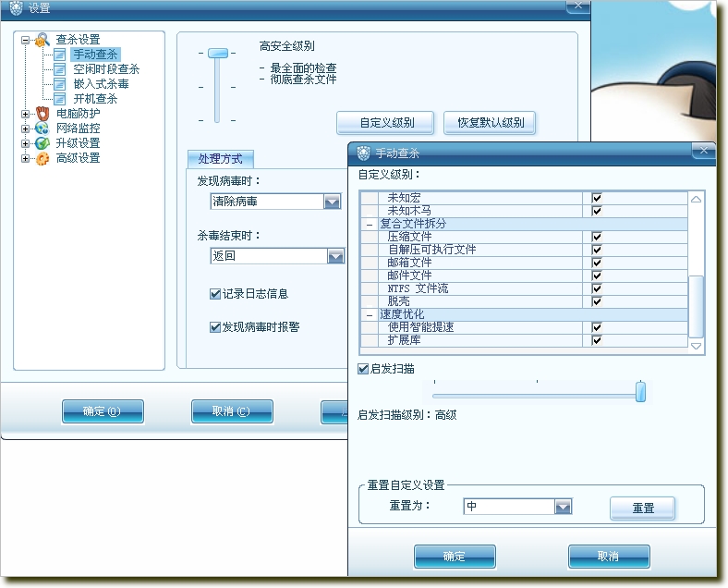Open 嵌入式杀毒 settings
This screenshot has height=588, width=728.
click(x=101, y=84)
